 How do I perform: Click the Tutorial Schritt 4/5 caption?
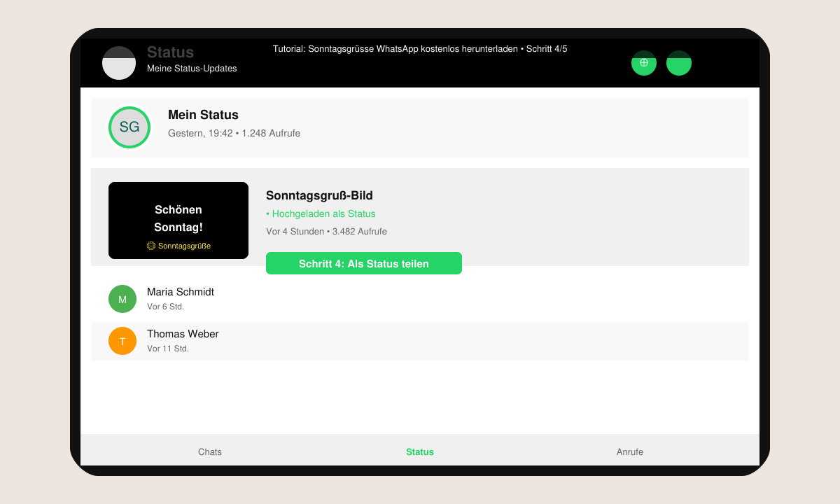pos(420,49)
